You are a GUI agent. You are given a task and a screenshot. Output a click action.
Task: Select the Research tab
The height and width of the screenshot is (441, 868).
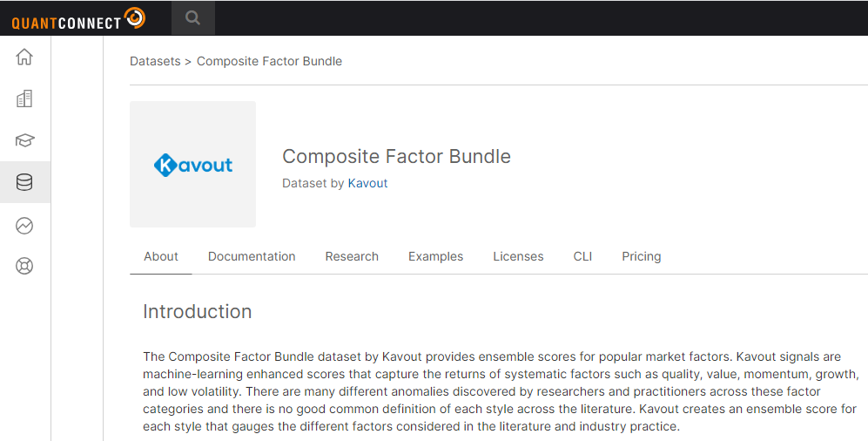[352, 257]
